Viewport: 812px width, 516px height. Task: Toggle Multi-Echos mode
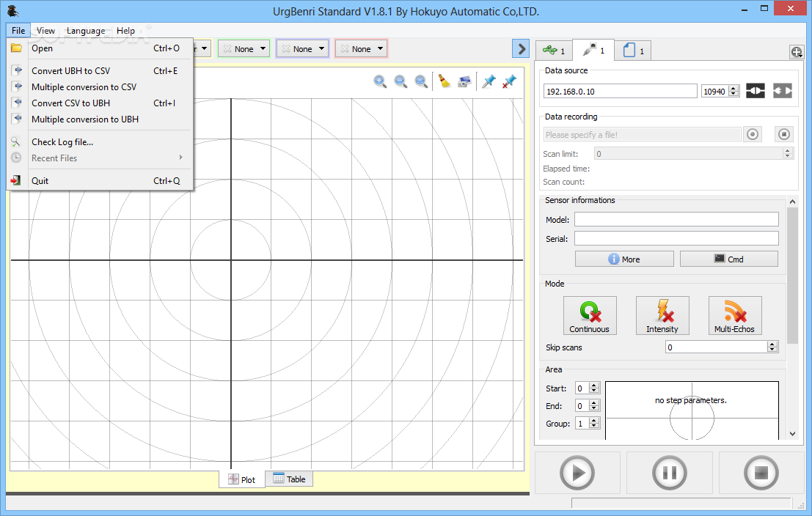tap(735, 316)
